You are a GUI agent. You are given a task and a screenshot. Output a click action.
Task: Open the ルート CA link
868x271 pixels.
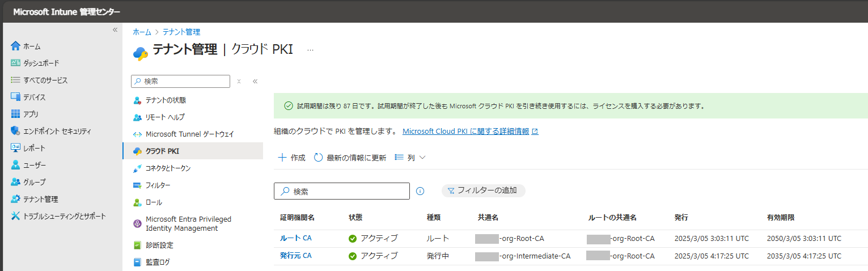pyautogui.click(x=295, y=238)
